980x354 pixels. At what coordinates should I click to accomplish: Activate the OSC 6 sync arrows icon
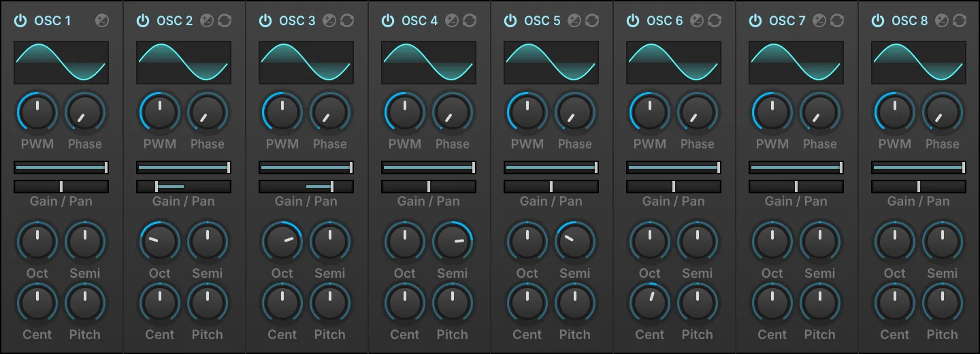pos(715,21)
